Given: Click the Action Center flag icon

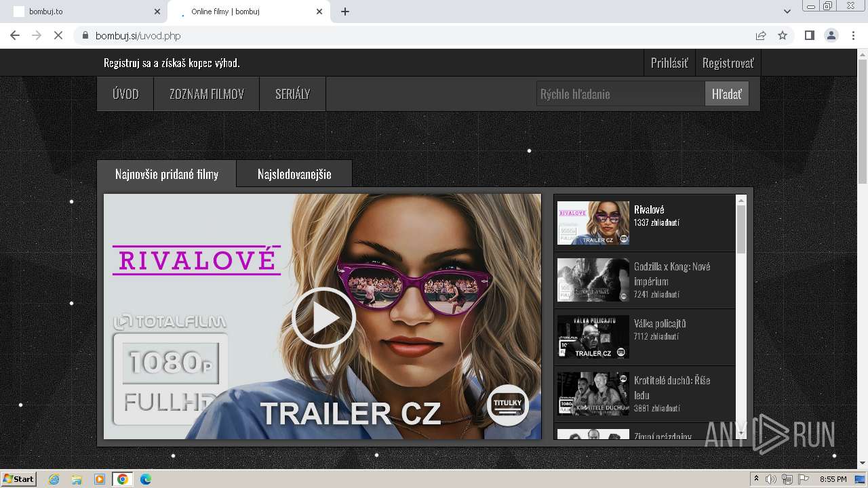Looking at the screenshot, I should coord(804,479).
